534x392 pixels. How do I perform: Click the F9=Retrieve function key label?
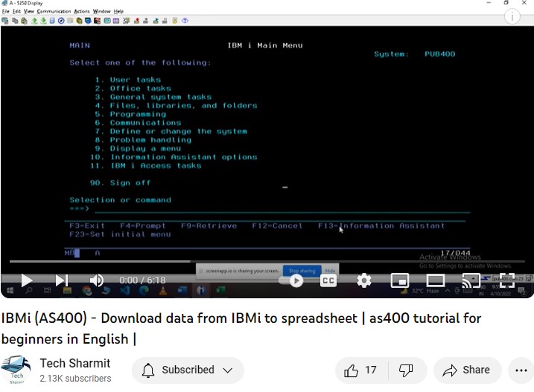tap(209, 225)
